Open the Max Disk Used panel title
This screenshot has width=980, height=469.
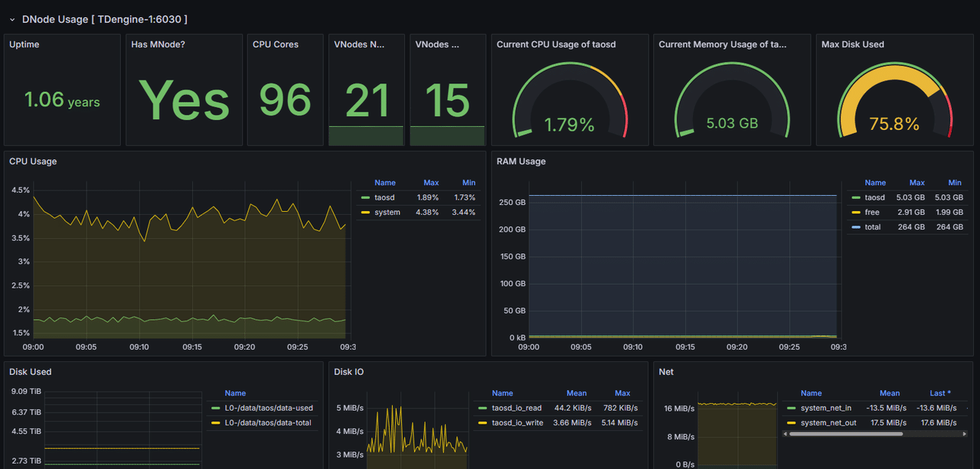[x=852, y=44]
